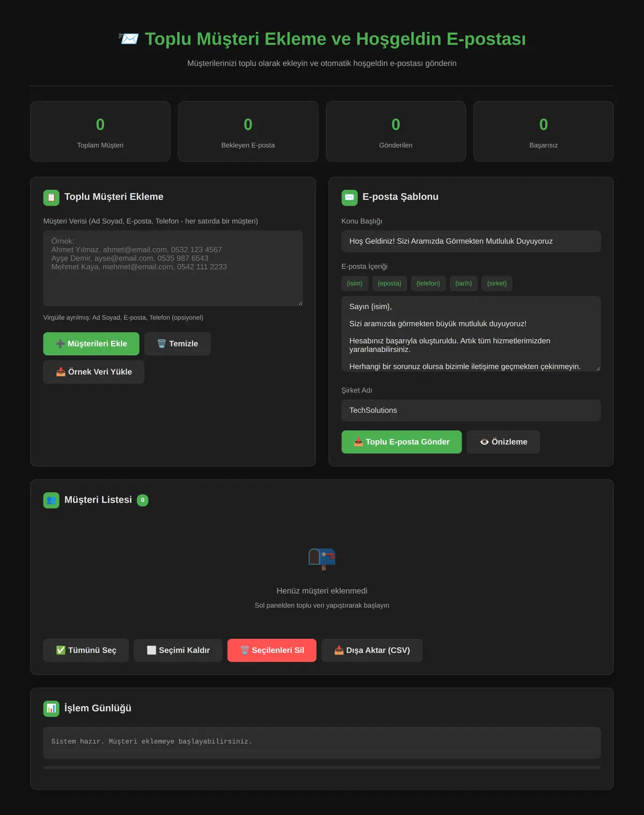This screenshot has width=644, height=815.
Task: Click the "Henüz müşteri eklenmedi" text
Action: click(x=322, y=591)
